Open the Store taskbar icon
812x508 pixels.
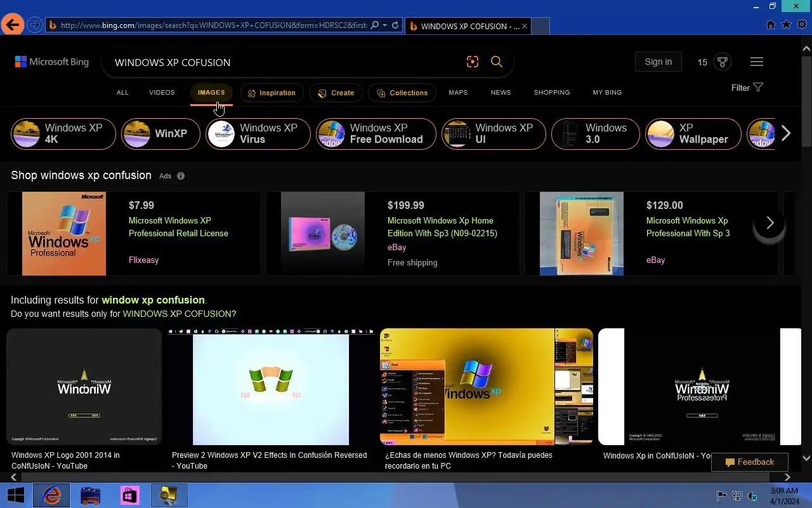click(130, 495)
